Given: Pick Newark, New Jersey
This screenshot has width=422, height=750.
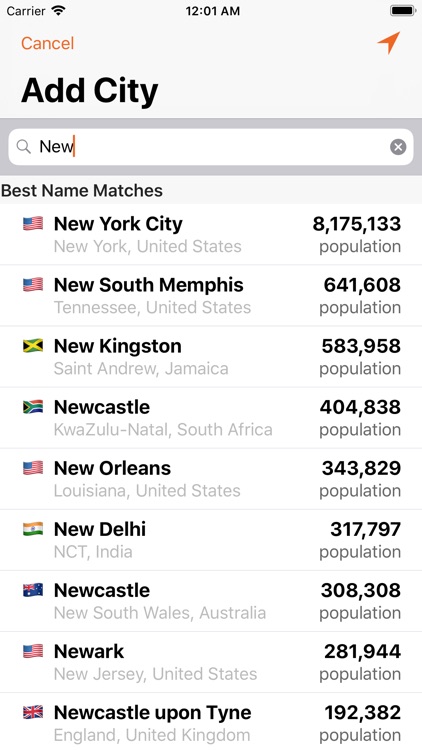Looking at the screenshot, I should [x=211, y=662].
